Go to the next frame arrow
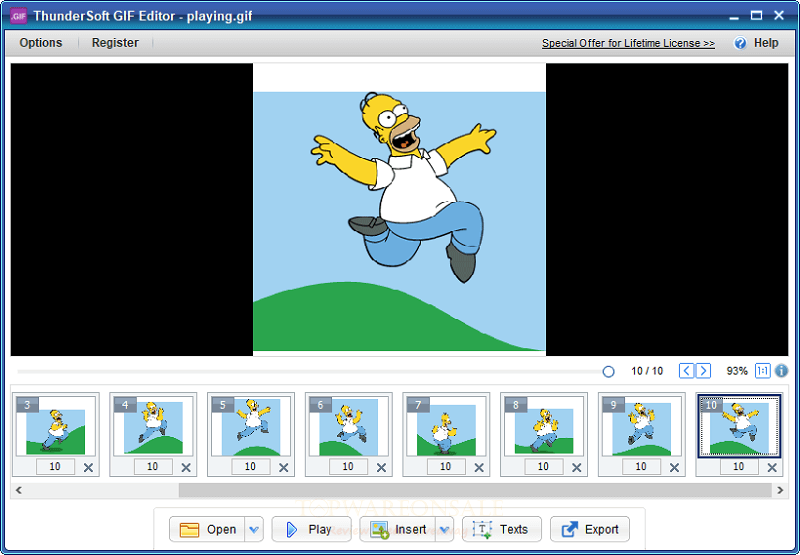 pos(703,371)
